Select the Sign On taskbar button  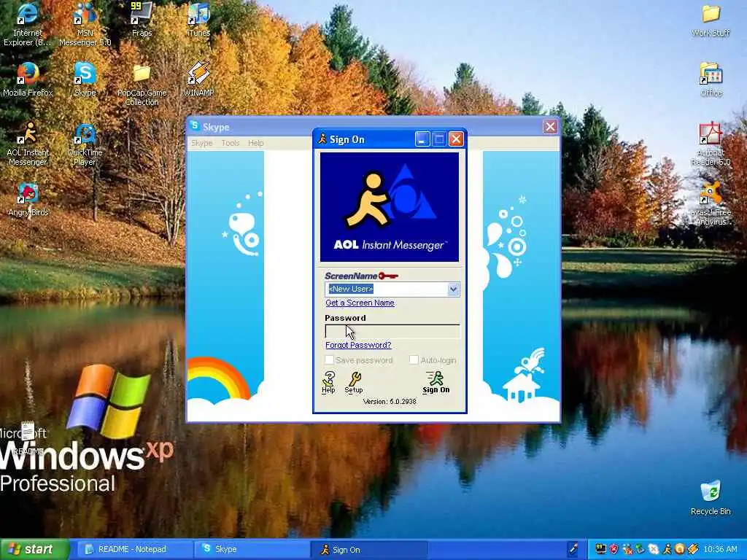368,550
